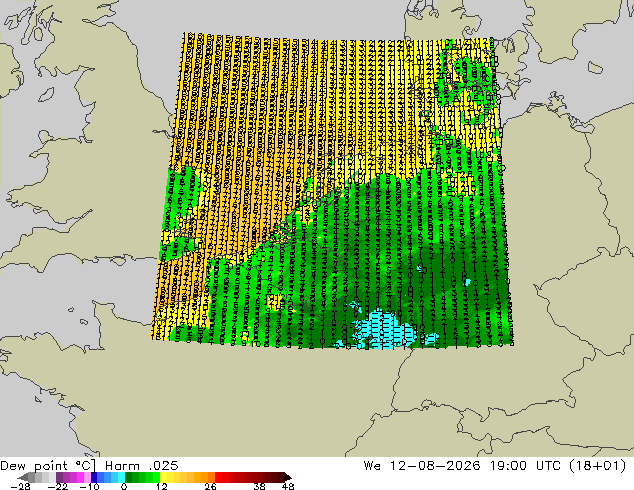Click the '48' legend value

coord(288,486)
